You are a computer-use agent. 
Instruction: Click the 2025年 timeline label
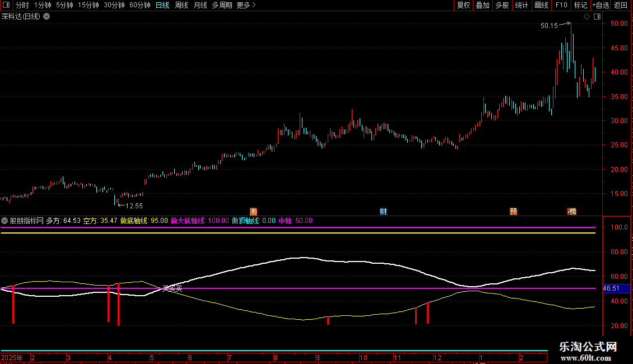tap(12, 357)
